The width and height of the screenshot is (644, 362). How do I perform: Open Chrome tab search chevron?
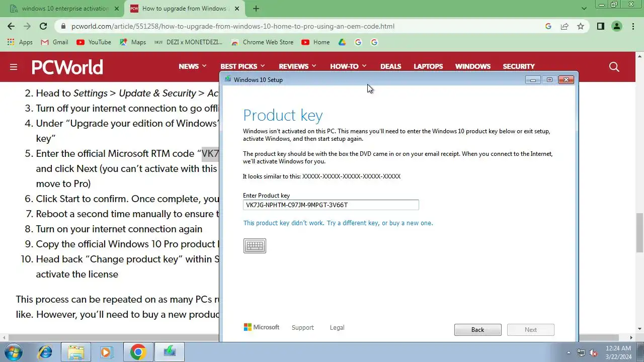[x=584, y=9]
